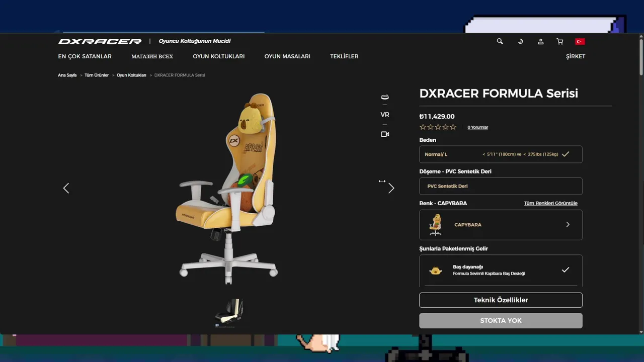Click Tüm Renkleri Görüntüle link
Image resolution: width=644 pixels, height=362 pixels.
pos(550,203)
